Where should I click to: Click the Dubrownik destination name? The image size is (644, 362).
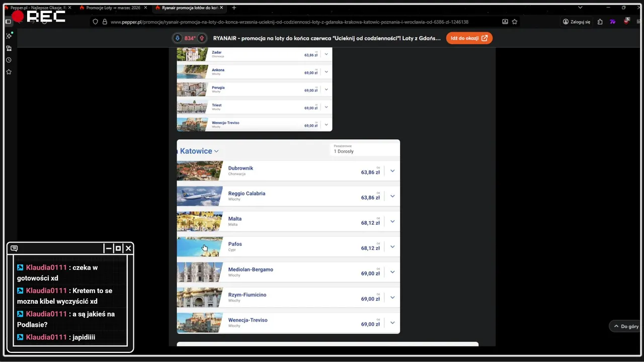[240, 168]
